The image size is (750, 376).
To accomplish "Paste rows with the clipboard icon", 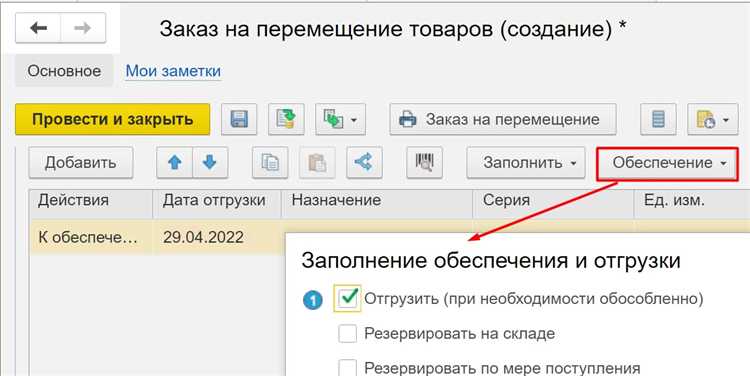I will point(317,163).
